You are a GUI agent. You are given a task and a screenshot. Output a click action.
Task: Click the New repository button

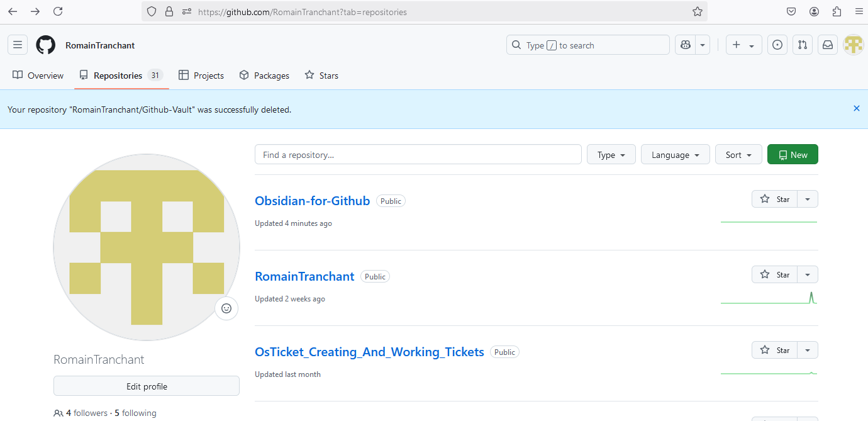(793, 154)
